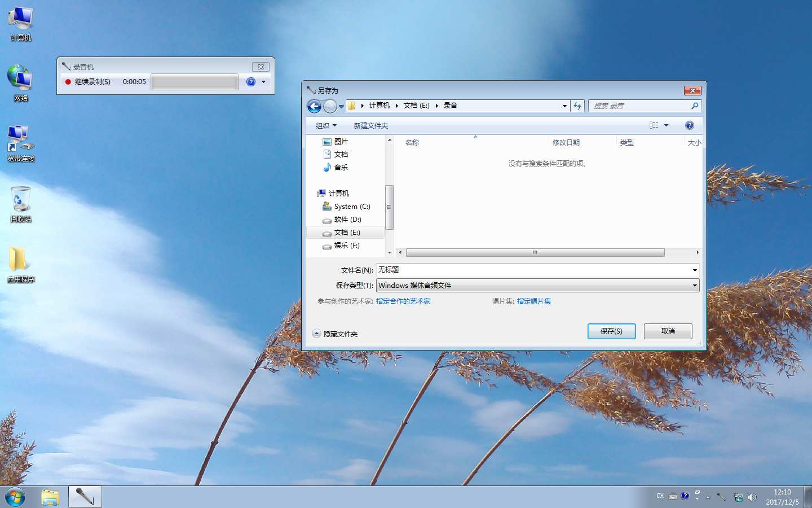
Task: Click the 指定合作的艺术家 link
Action: point(403,301)
